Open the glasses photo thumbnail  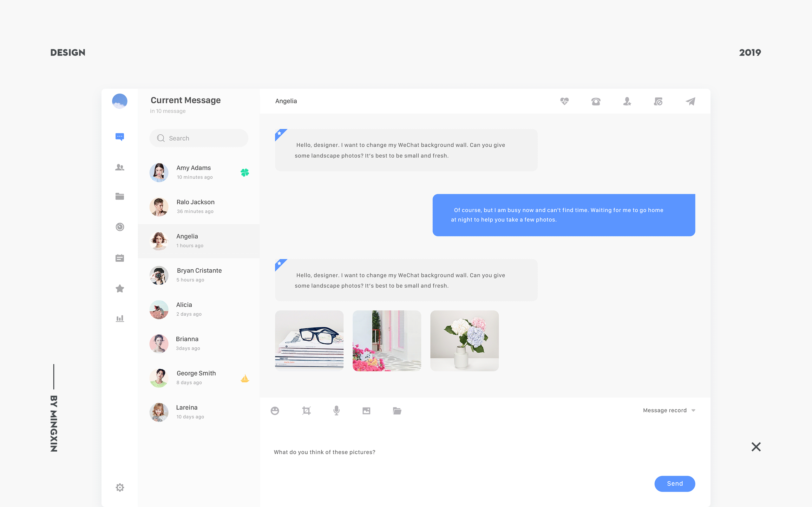tap(309, 340)
